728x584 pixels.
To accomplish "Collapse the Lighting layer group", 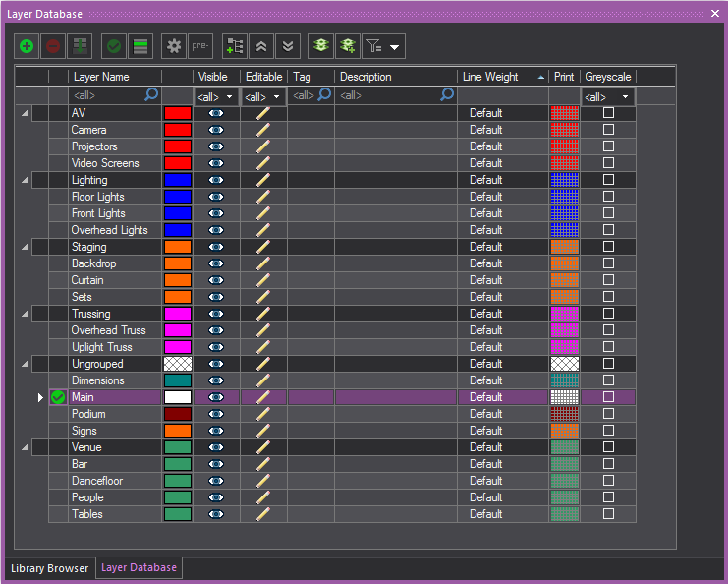I will (x=25, y=181).
